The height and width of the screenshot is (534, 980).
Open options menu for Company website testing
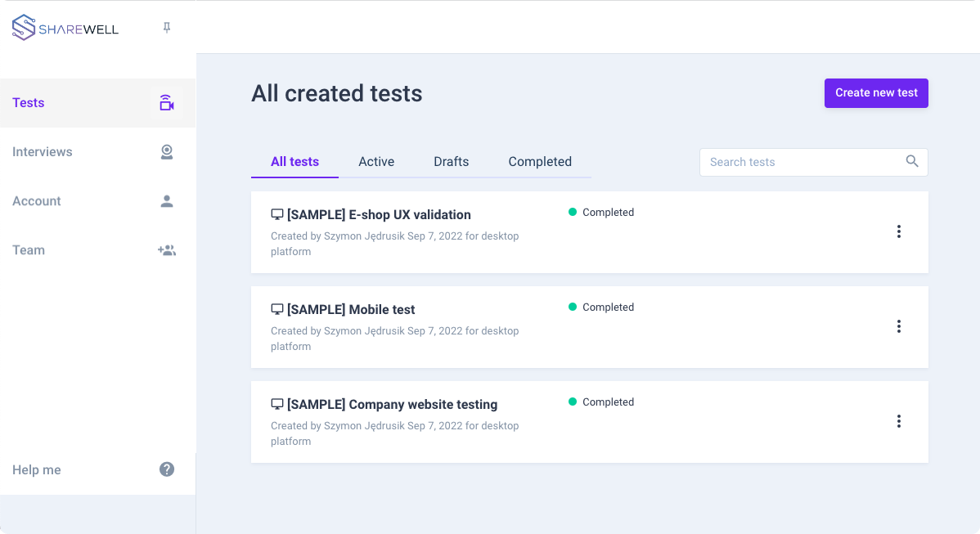click(899, 421)
